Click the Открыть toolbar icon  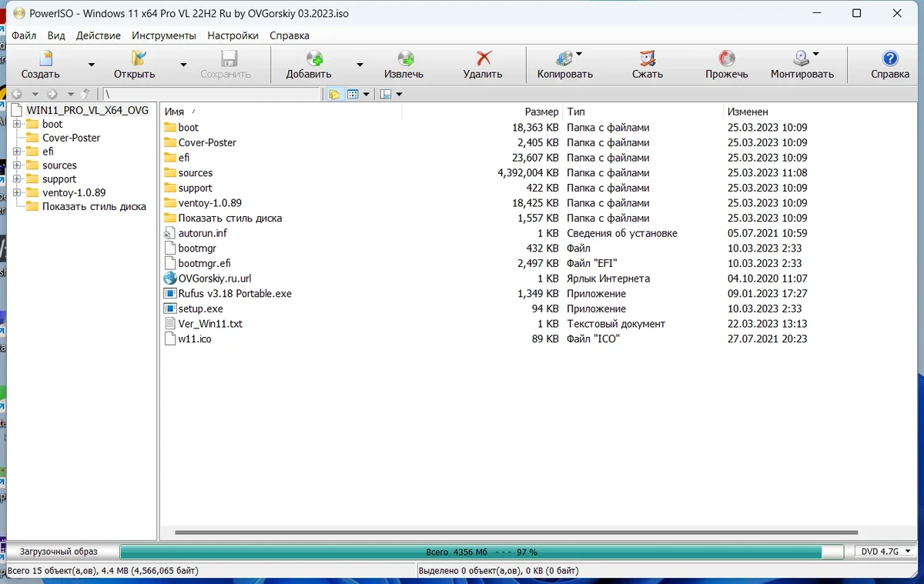coord(139,58)
